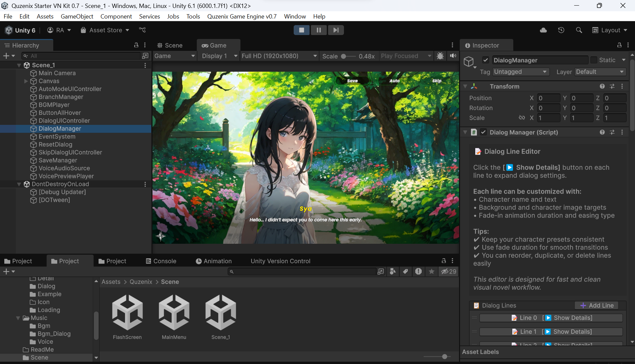635x364 pixels.
Task: Collapse the DontDestroyOnLoad scene
Action: coord(19,184)
